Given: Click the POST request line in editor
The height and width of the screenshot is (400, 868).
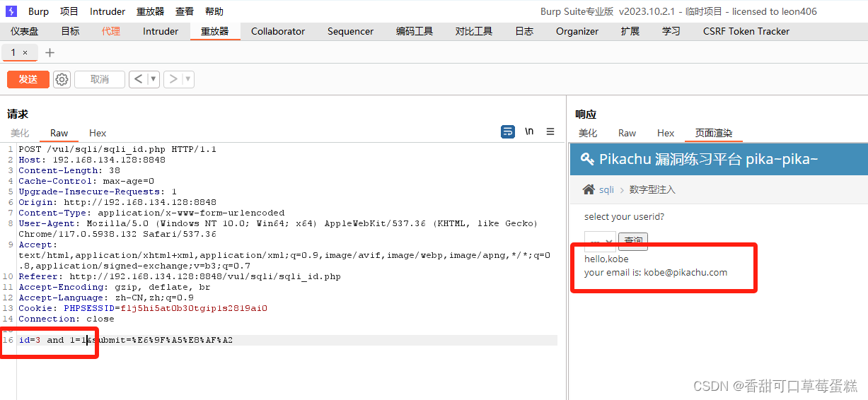Looking at the screenshot, I should [x=117, y=149].
